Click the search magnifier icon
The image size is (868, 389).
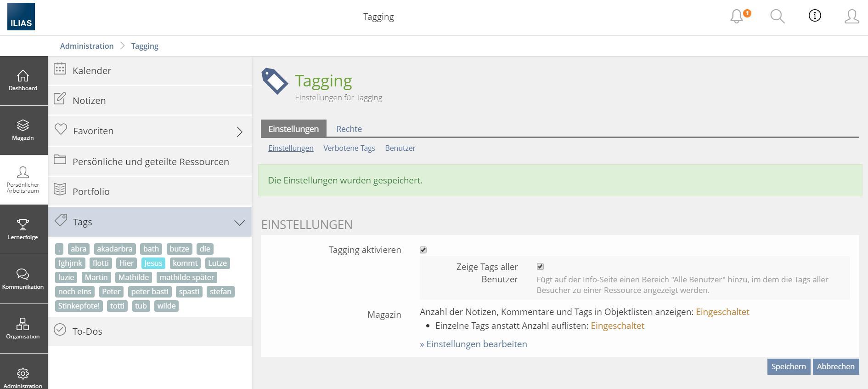(x=777, y=17)
